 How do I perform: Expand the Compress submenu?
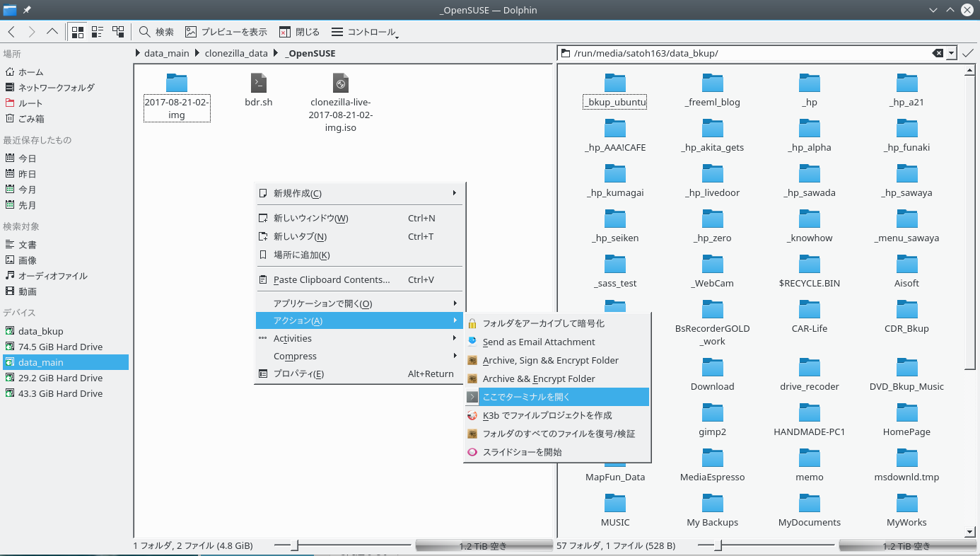tap(358, 356)
